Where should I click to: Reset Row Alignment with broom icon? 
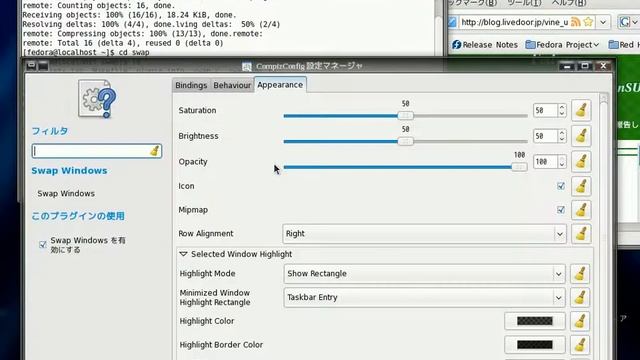pos(581,233)
